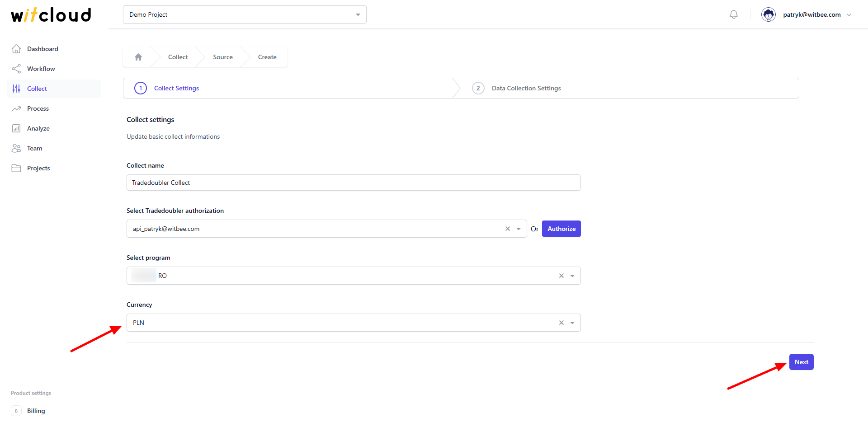
Task: Expand the user account chevron
Action: point(849,15)
